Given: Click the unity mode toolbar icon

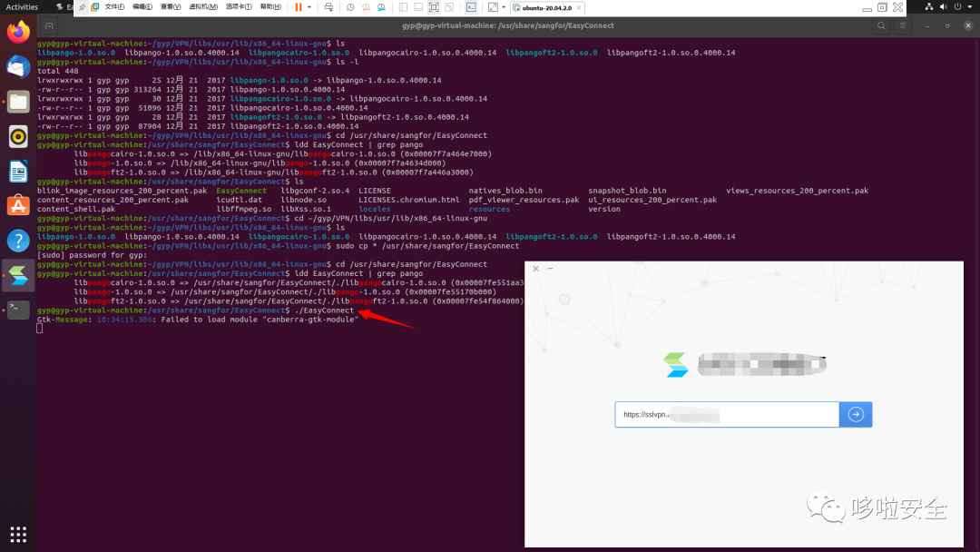Looking at the screenshot, I should click(x=449, y=7).
